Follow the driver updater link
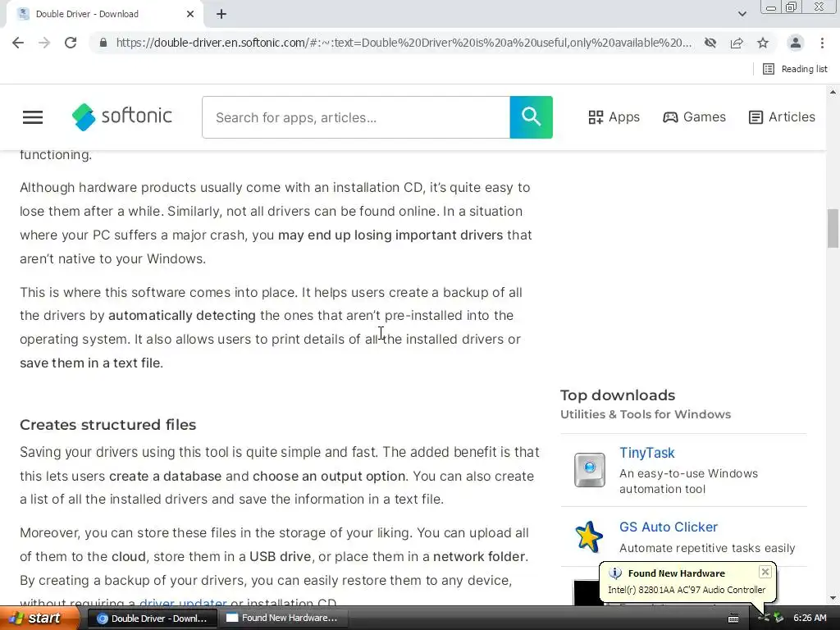 [x=183, y=602]
